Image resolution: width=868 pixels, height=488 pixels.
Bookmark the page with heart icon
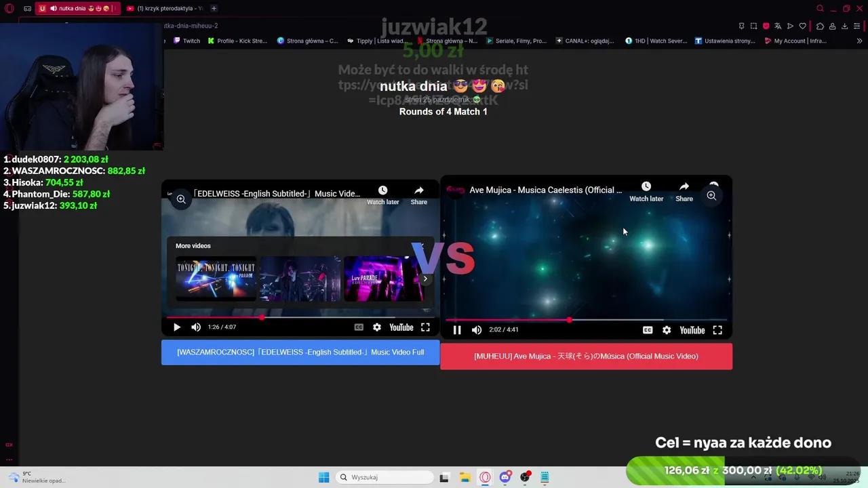(x=803, y=26)
